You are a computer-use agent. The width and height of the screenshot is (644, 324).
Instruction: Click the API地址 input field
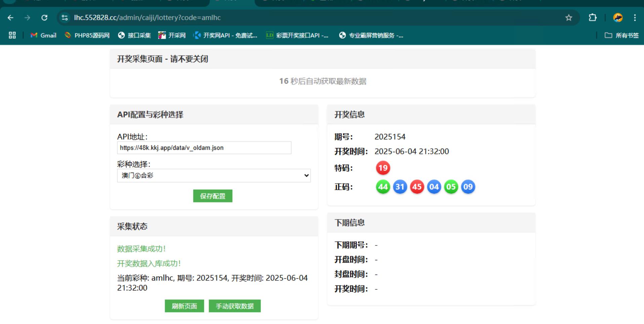click(x=204, y=148)
